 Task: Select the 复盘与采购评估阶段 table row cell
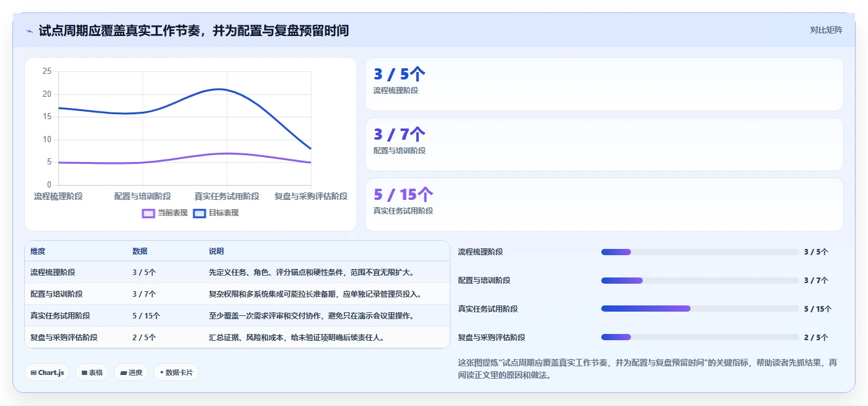(64, 338)
